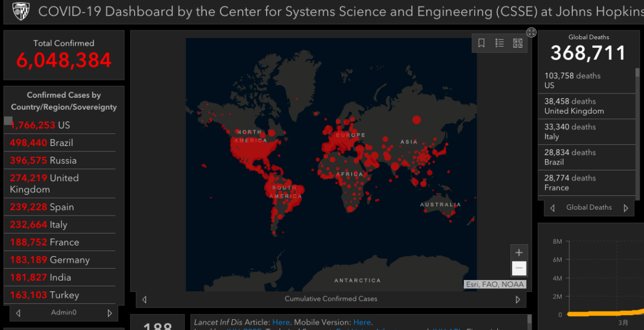Click the 8M axis label on chart
The width and height of the screenshot is (644, 330).
[558, 241]
